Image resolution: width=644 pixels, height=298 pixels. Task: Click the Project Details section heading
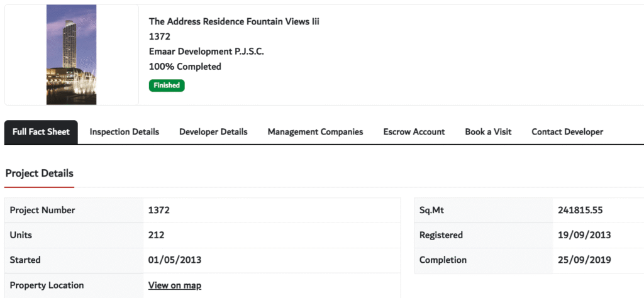coord(40,174)
